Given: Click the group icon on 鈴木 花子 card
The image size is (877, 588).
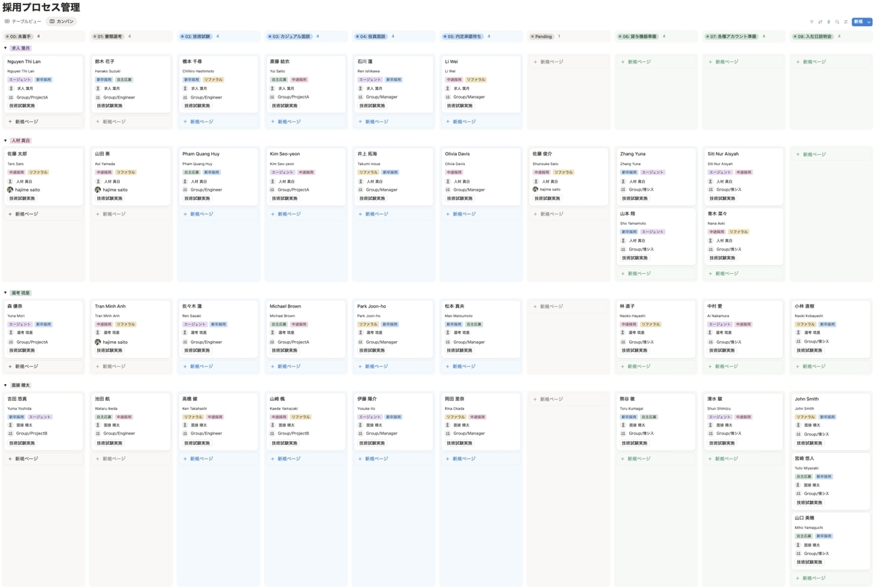Looking at the screenshot, I should pyautogui.click(x=98, y=97).
